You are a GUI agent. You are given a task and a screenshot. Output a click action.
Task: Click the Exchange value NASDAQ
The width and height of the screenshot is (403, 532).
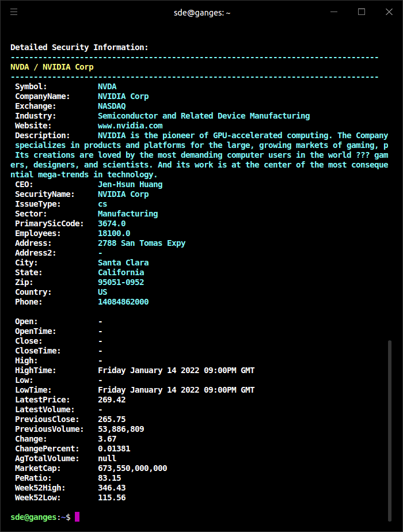112,106
